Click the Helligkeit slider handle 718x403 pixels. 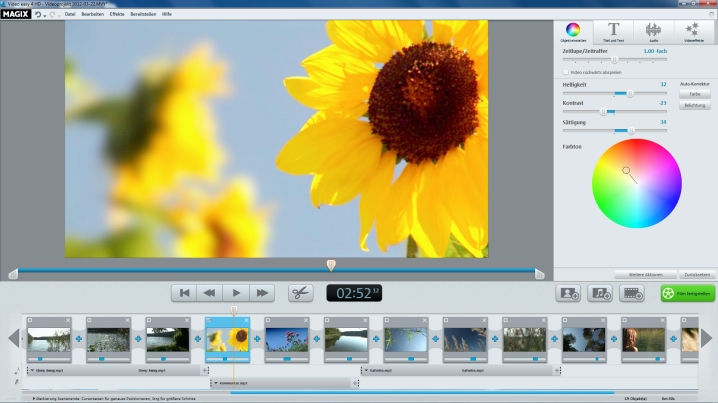click(628, 93)
